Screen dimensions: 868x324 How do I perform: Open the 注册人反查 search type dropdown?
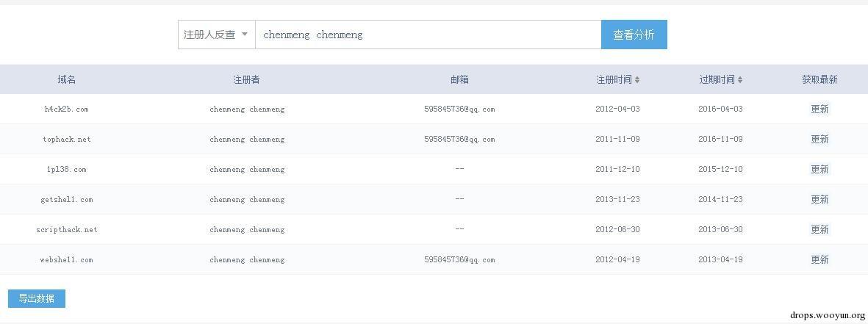pyautogui.click(x=216, y=35)
